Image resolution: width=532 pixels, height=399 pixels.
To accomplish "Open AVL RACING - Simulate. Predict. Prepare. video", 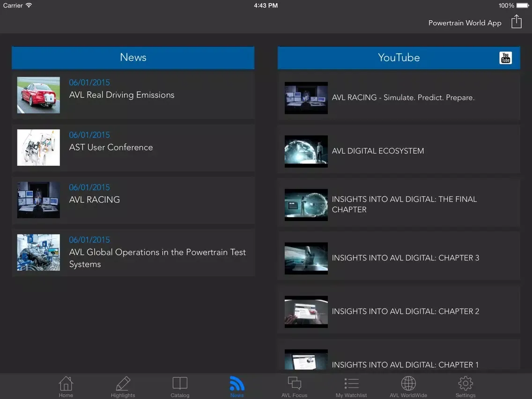I will click(403, 98).
